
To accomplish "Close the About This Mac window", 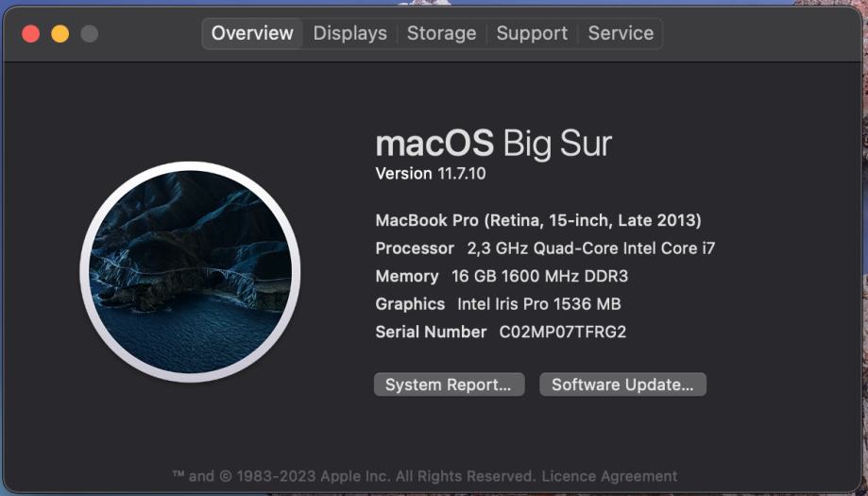I will 31,34.
